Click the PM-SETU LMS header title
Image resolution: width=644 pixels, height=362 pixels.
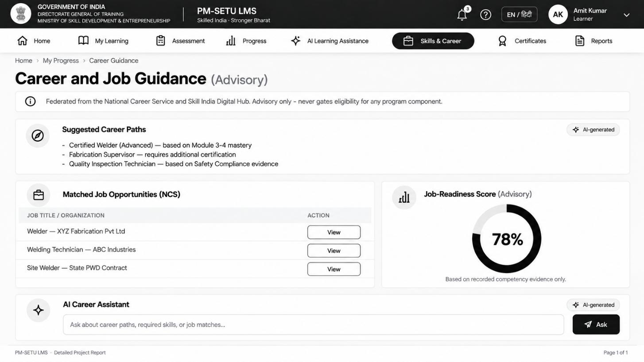227,11
